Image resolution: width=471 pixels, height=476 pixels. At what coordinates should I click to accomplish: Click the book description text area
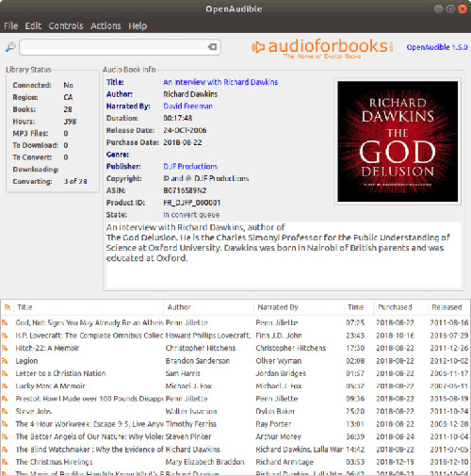[284, 254]
